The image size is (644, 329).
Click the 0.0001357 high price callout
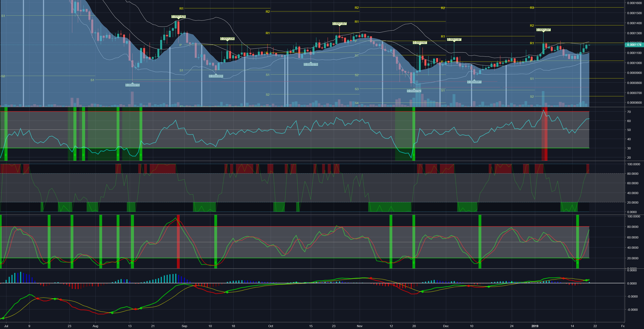pyautogui.click(x=339, y=24)
